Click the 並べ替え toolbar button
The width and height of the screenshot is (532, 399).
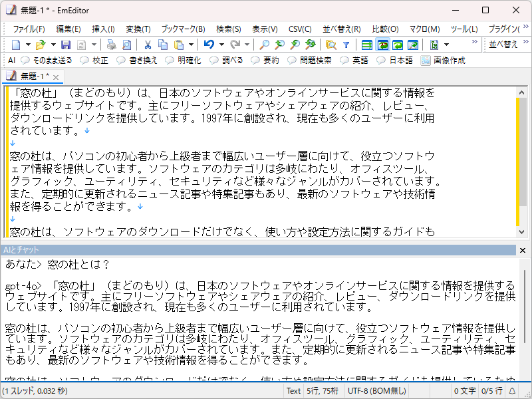tap(503, 45)
